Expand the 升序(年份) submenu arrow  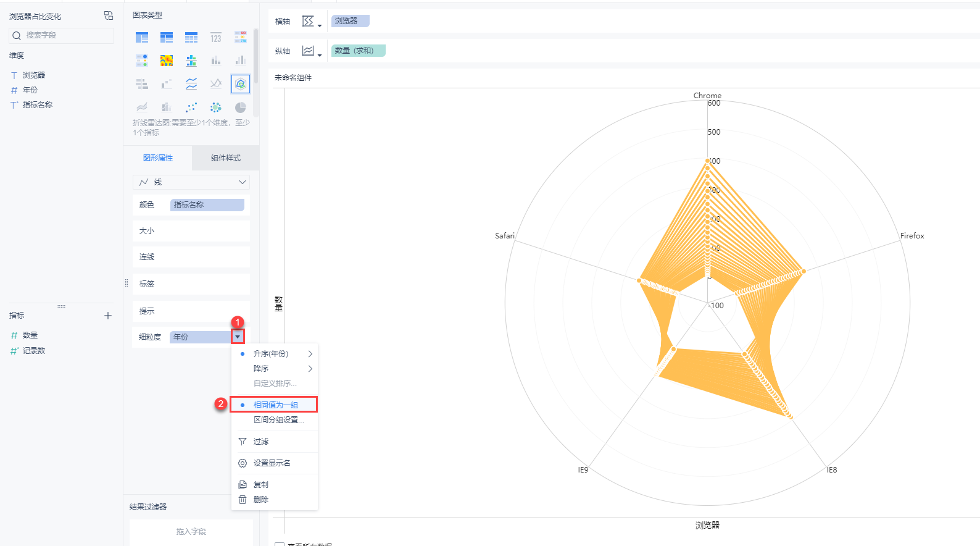[x=310, y=354]
